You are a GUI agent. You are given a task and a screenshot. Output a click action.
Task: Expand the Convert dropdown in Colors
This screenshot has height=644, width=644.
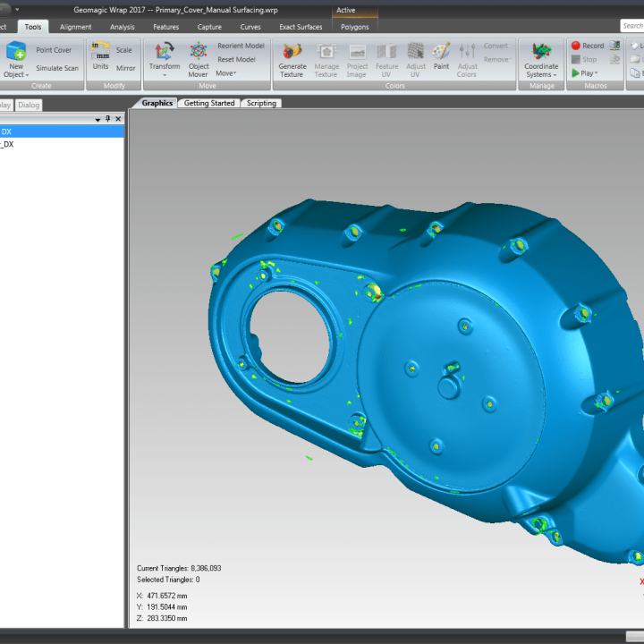(x=497, y=46)
